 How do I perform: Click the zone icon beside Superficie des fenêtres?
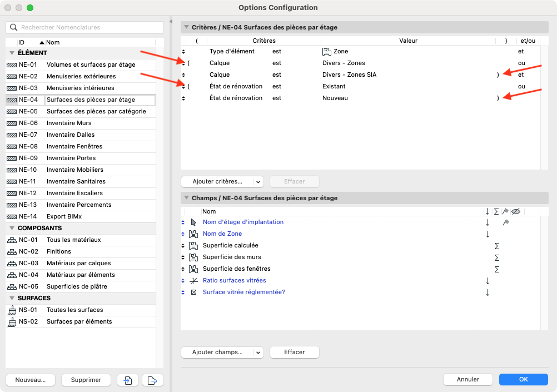193,269
